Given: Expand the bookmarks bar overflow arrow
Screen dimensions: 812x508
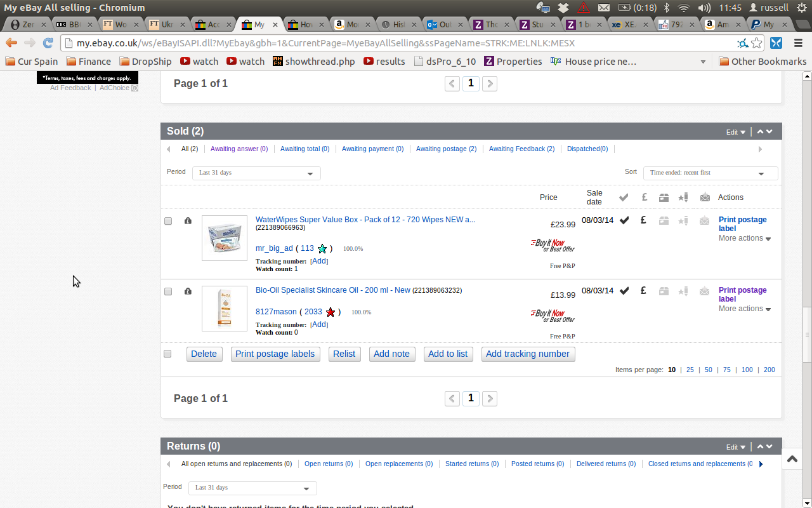Looking at the screenshot, I should (703, 62).
